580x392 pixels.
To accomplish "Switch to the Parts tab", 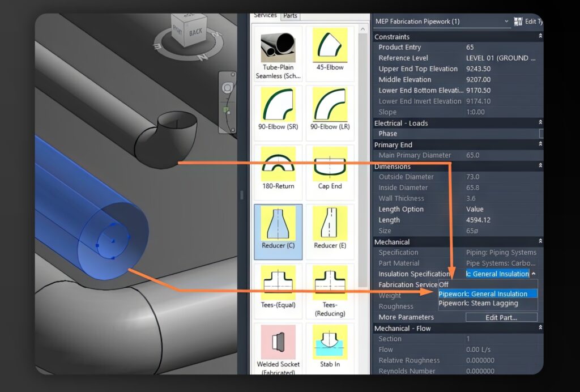I will pyautogui.click(x=291, y=16).
